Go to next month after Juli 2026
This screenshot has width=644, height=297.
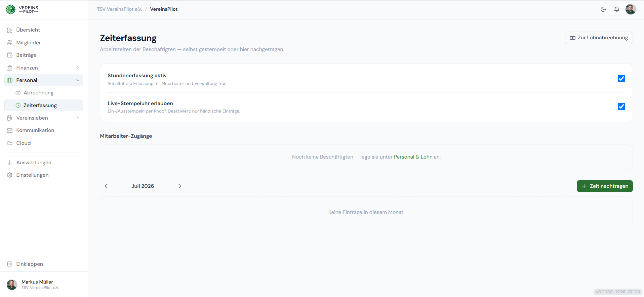click(x=180, y=186)
